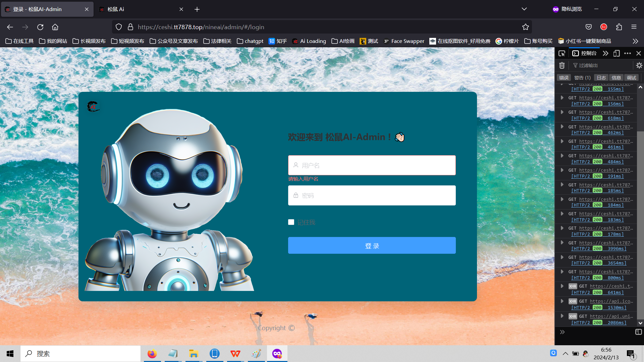Toggle the 调试 debug filter

tap(631, 78)
